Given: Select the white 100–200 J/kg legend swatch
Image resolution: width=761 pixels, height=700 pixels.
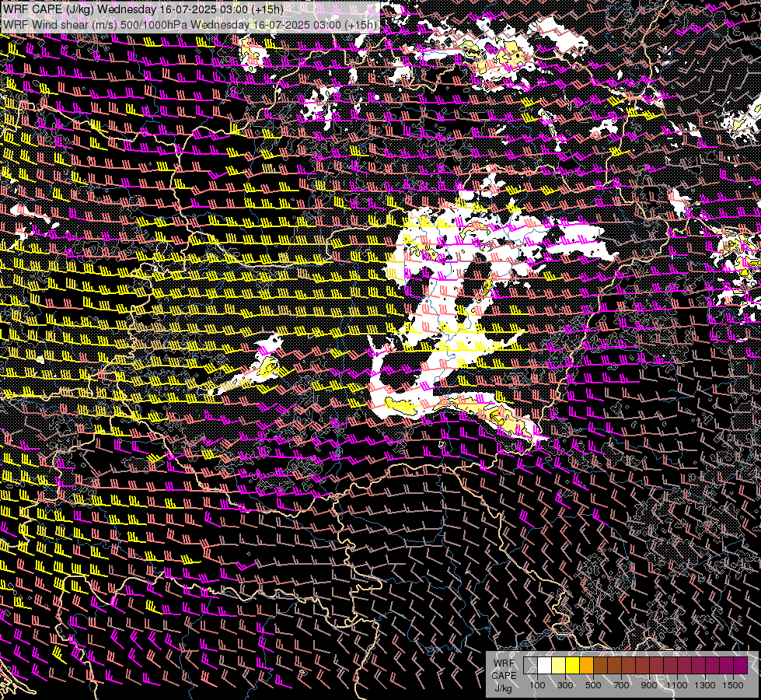Looking at the screenshot, I should (x=545, y=666).
